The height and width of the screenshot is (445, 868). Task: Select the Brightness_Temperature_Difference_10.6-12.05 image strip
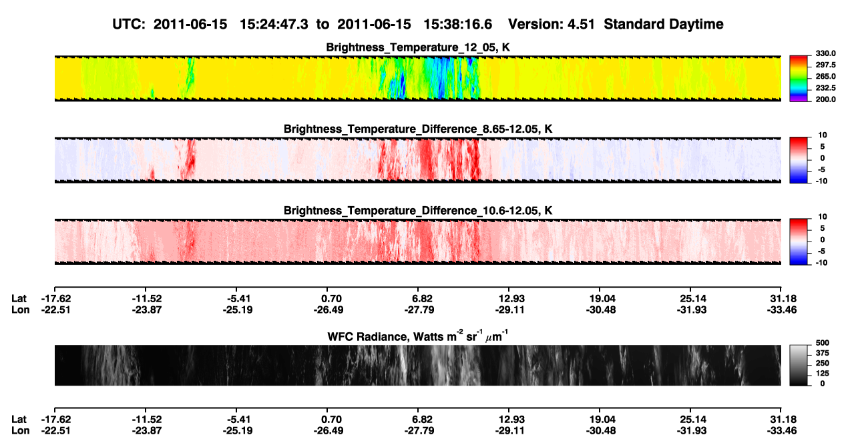(417, 242)
